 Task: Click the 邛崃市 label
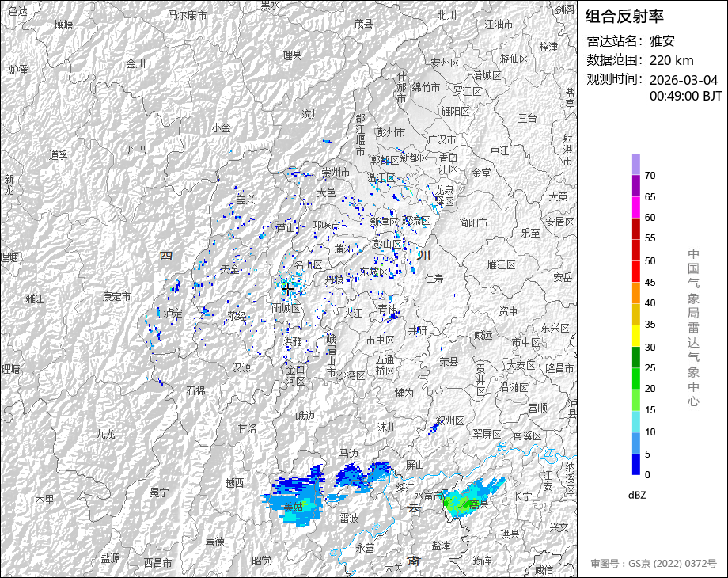click(326, 225)
